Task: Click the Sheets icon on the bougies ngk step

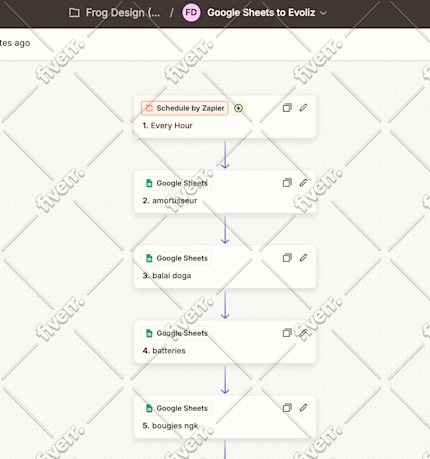Action: [x=149, y=408]
